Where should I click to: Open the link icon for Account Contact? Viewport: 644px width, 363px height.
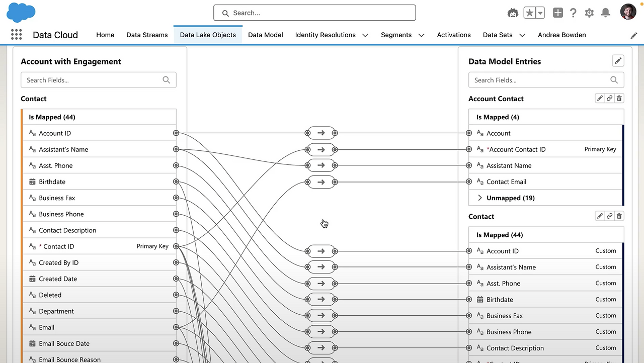tap(609, 98)
